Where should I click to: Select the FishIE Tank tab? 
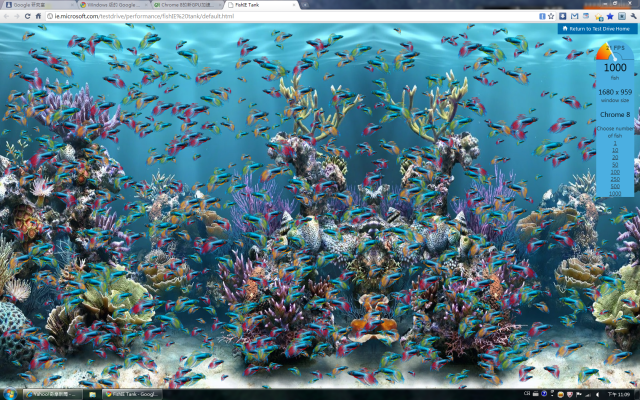[x=261, y=5]
